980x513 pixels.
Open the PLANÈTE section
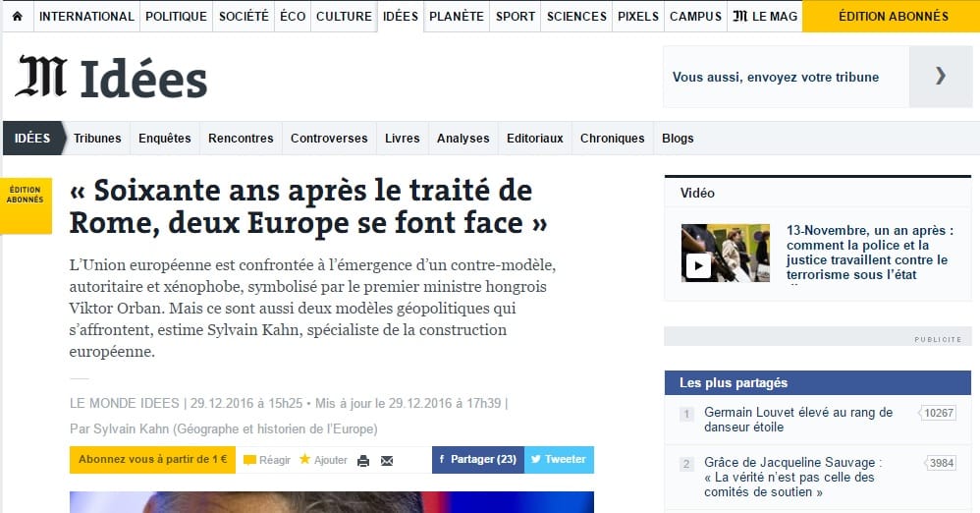click(x=457, y=17)
